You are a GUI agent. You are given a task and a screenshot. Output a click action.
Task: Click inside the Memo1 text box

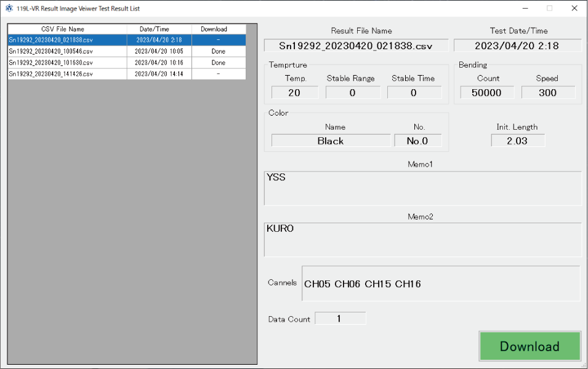422,188
